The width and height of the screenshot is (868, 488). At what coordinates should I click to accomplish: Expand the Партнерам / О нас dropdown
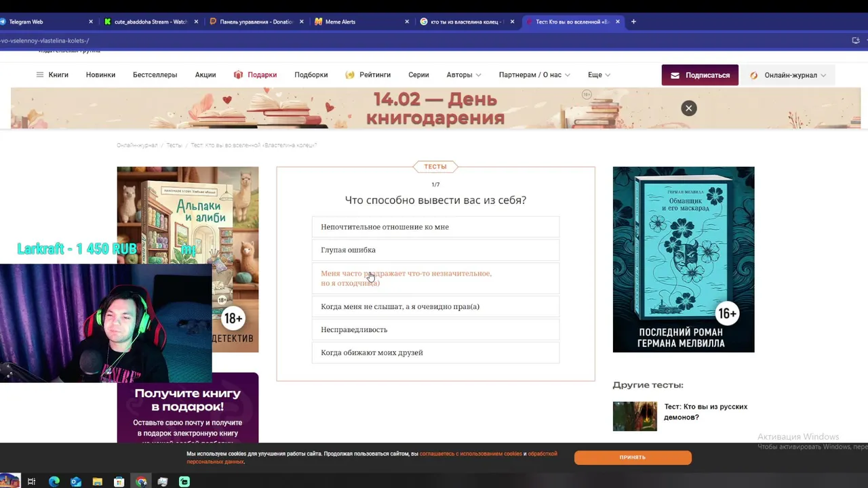click(x=534, y=75)
